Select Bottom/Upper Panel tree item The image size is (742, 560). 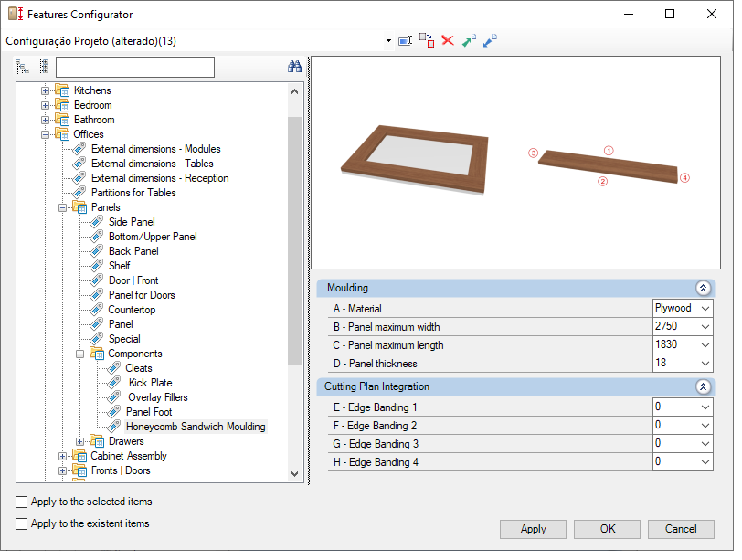pos(153,237)
